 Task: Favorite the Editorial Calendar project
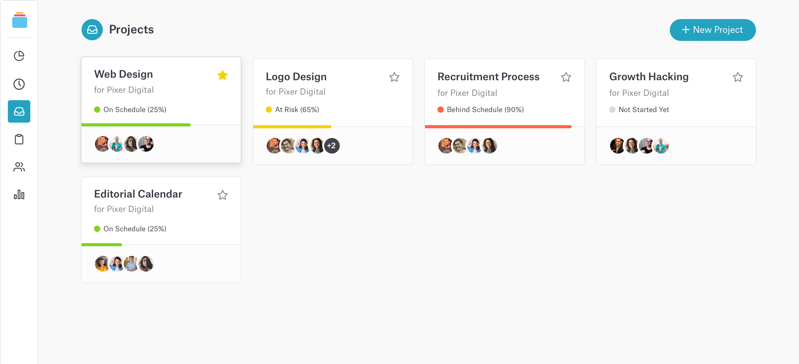point(223,195)
